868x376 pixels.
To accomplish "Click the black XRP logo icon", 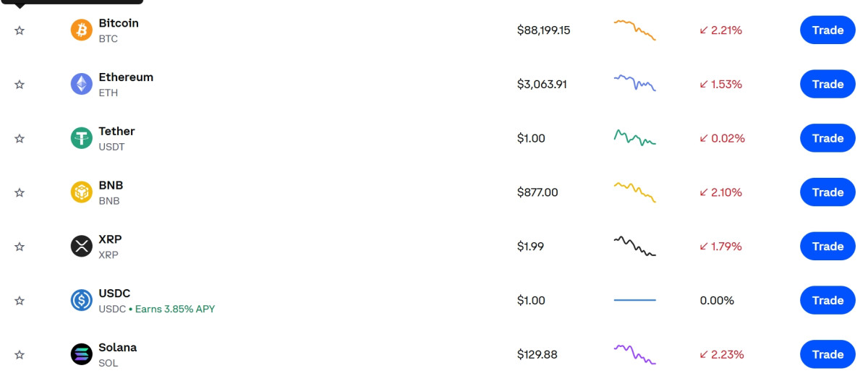I will coord(82,247).
